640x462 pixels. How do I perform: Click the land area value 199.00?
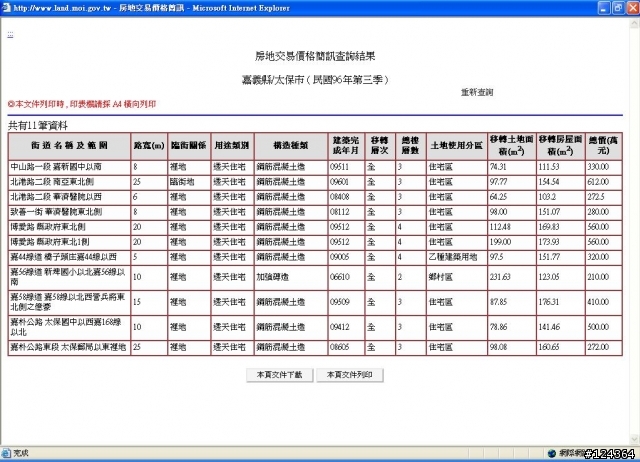pyautogui.click(x=500, y=242)
